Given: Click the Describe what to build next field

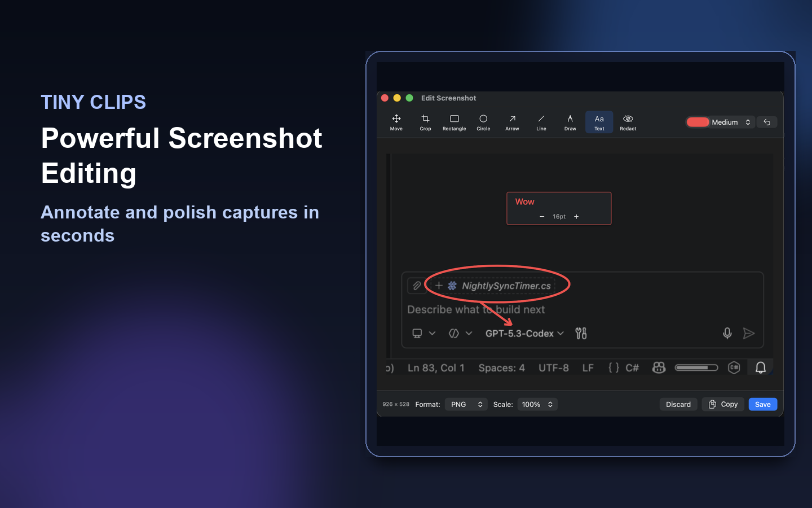Looking at the screenshot, I should pos(476,309).
